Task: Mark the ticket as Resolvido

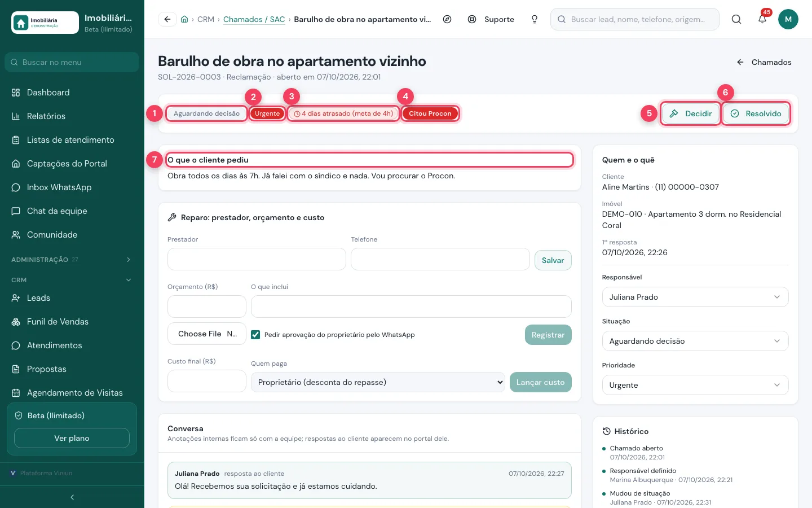Action: click(x=756, y=113)
